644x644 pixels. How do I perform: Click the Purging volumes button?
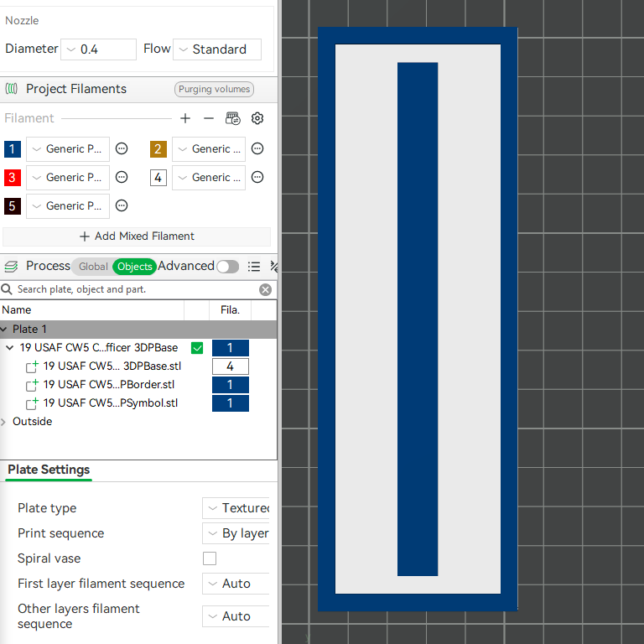tap(214, 89)
